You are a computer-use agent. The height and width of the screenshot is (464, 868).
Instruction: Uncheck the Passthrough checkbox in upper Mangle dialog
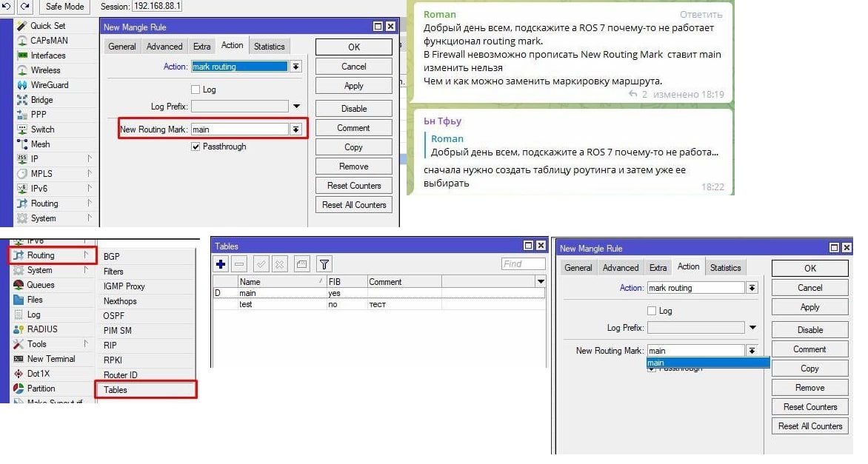click(x=196, y=147)
